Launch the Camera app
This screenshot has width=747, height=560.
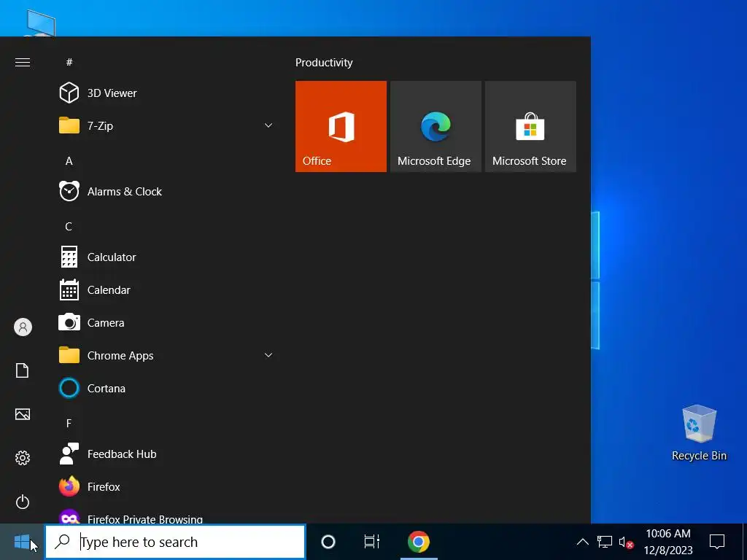(x=167, y=323)
